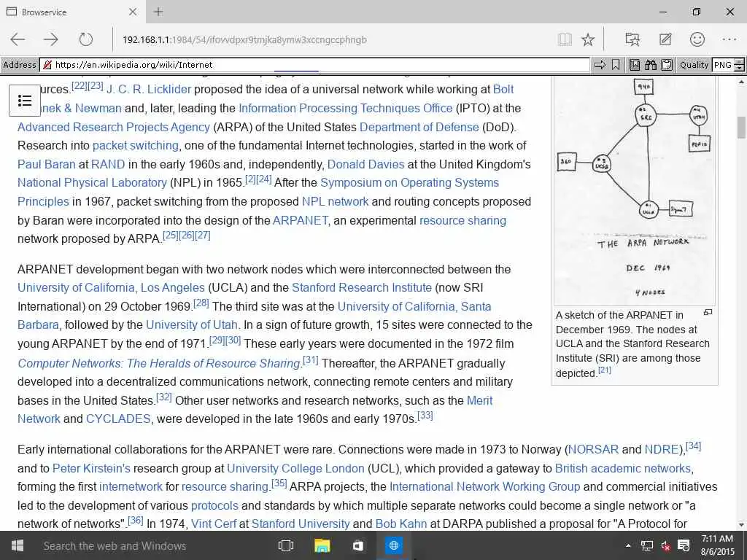Open the Peter Kirstein's link
The height and width of the screenshot is (560, 747).
point(91,469)
